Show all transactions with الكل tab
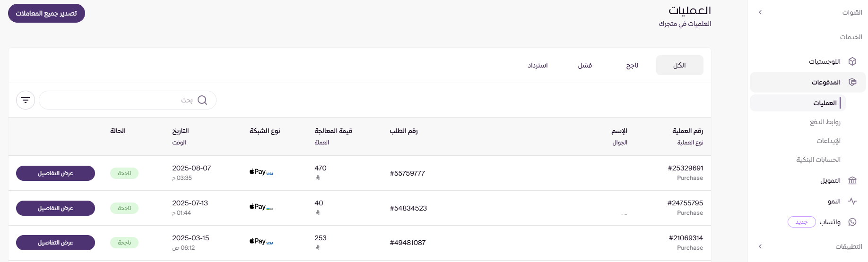 pyautogui.click(x=679, y=65)
